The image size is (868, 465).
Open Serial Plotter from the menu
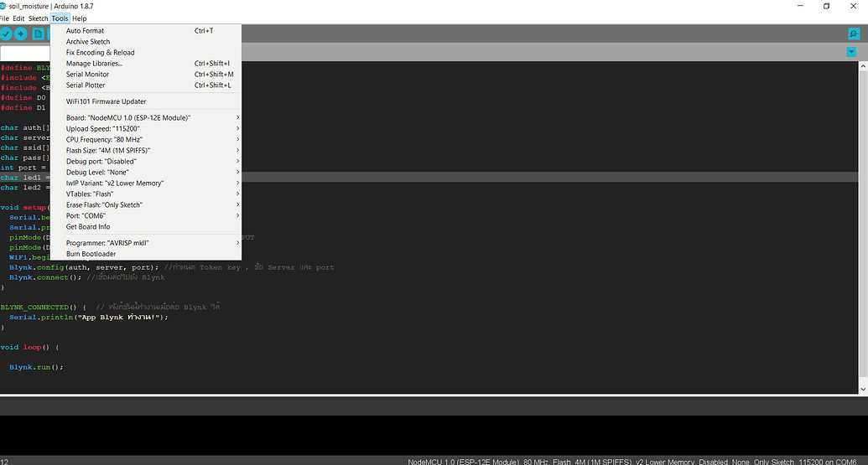tap(86, 85)
